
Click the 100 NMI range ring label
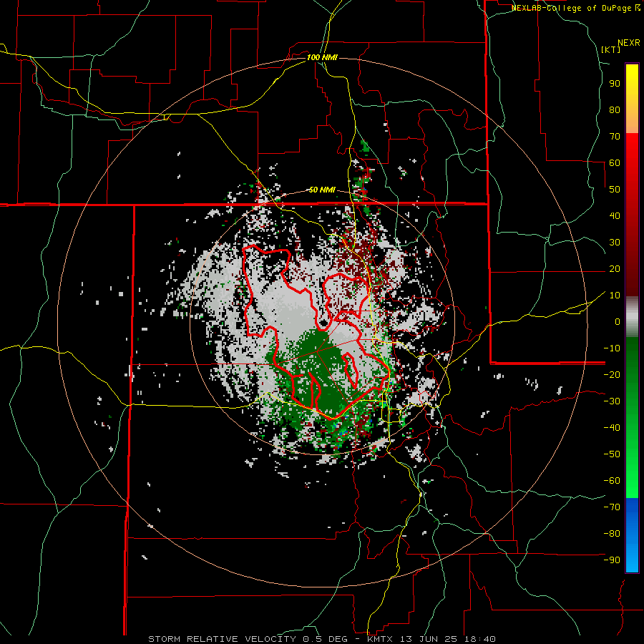pos(322,57)
